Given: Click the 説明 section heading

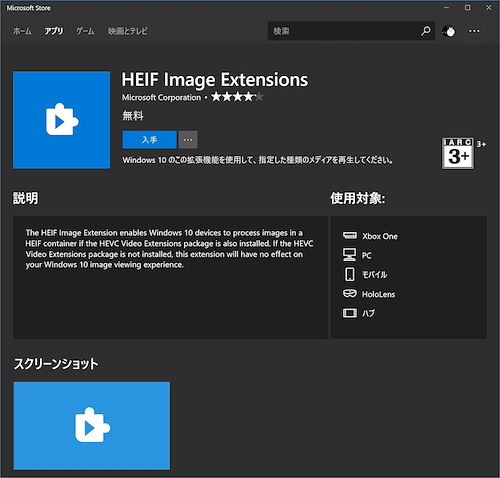Looking at the screenshot, I should (x=25, y=198).
